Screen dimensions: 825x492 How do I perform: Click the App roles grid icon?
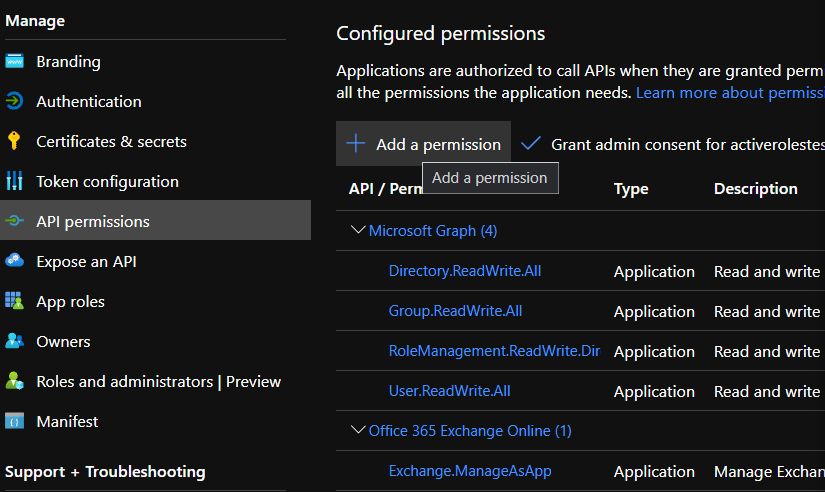point(14,301)
